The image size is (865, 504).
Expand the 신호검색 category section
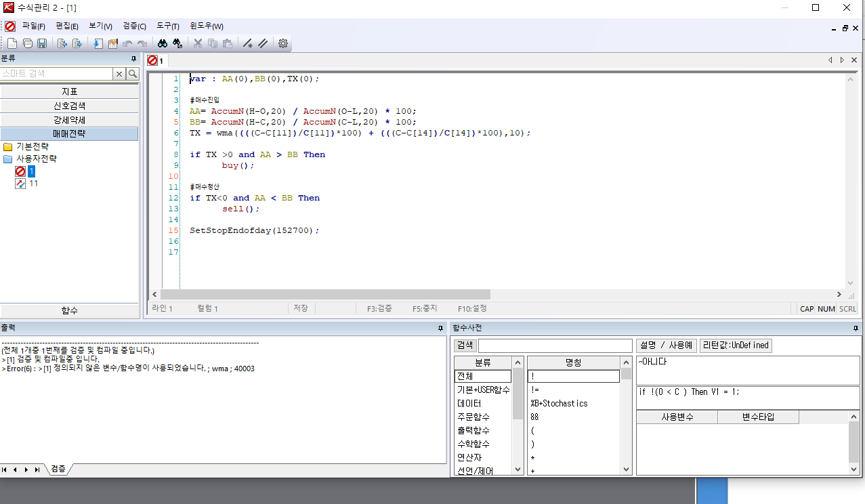69,106
